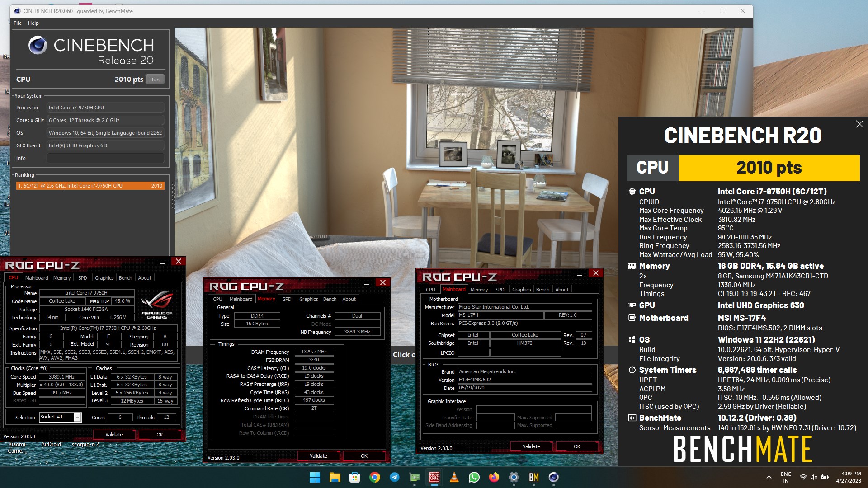
Task: Click the Core Speed 3989.1 MHz field
Action: click(x=62, y=377)
